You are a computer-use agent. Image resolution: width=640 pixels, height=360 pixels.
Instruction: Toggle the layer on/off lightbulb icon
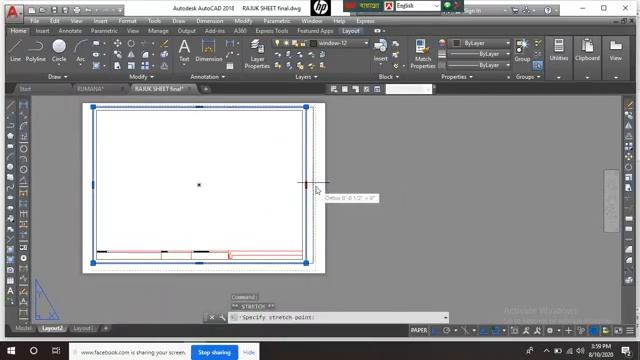click(278, 43)
